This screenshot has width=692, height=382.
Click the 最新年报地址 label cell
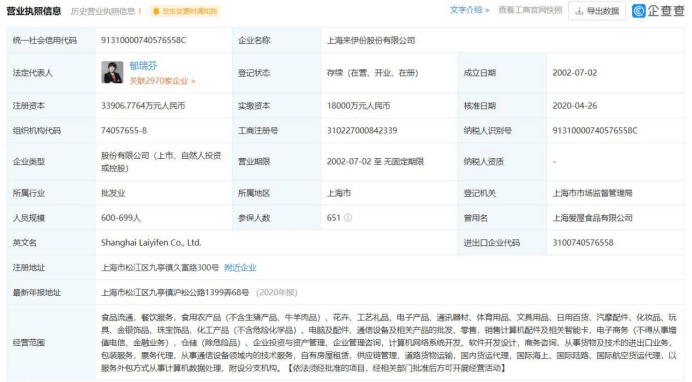point(51,292)
